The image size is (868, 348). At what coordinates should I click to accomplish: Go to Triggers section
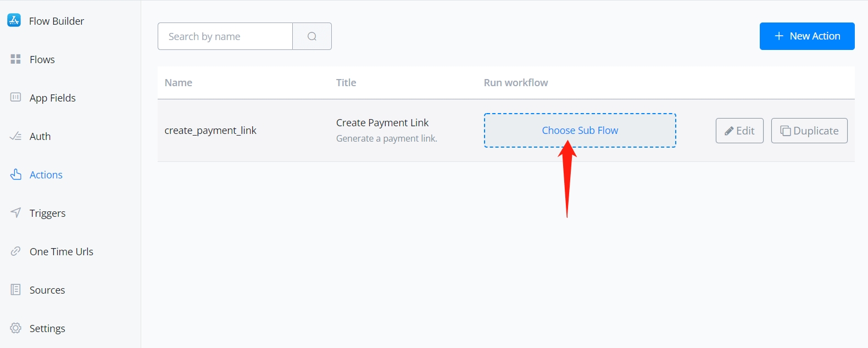[47, 213]
